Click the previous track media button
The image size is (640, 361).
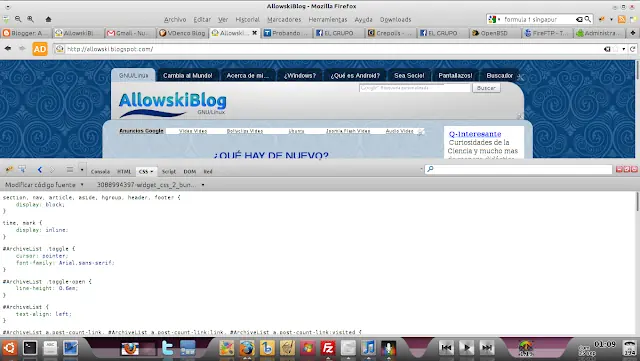[x=446, y=348]
